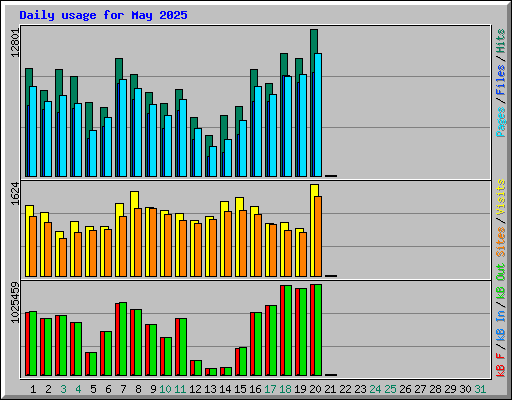Click the yellow visits bar for day 15
Screen dimensions: 512x400
[239, 204]
